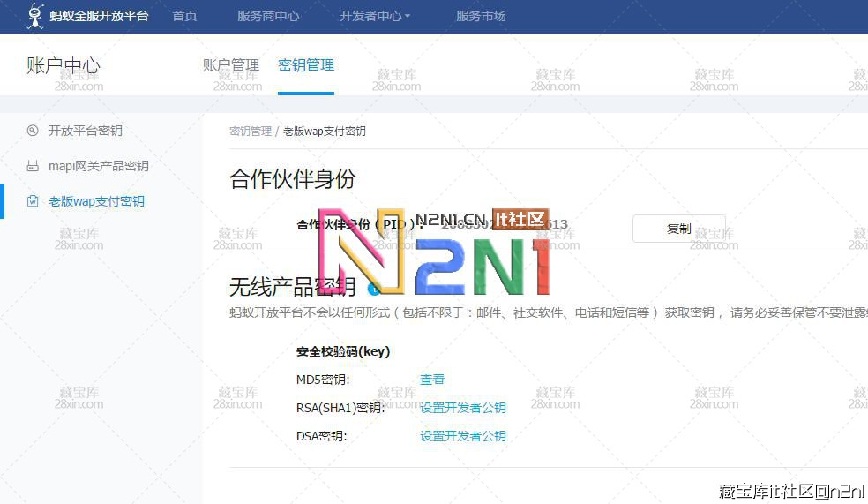Click the icon beside 老版wap支付密钥

tap(33, 201)
